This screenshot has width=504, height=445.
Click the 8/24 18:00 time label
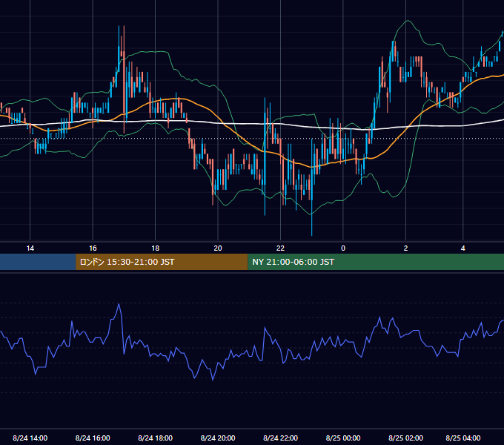click(x=155, y=438)
